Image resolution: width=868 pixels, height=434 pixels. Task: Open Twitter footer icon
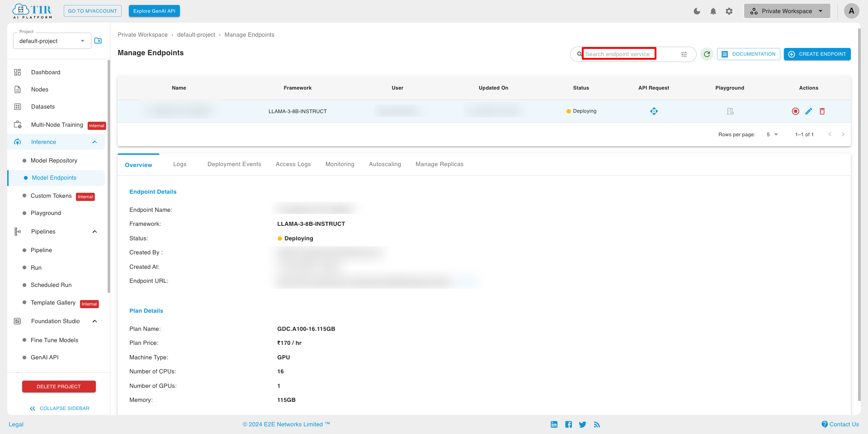[x=583, y=424]
